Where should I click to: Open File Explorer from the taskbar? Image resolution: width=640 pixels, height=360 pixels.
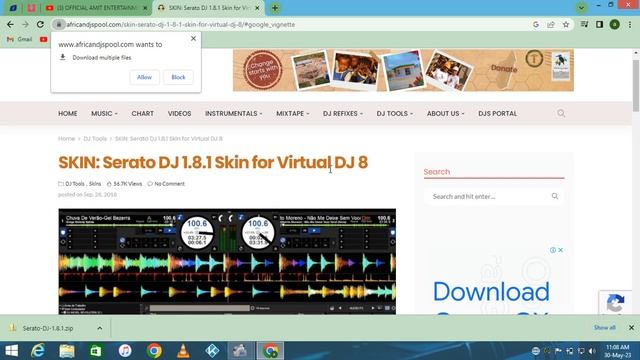(67, 351)
